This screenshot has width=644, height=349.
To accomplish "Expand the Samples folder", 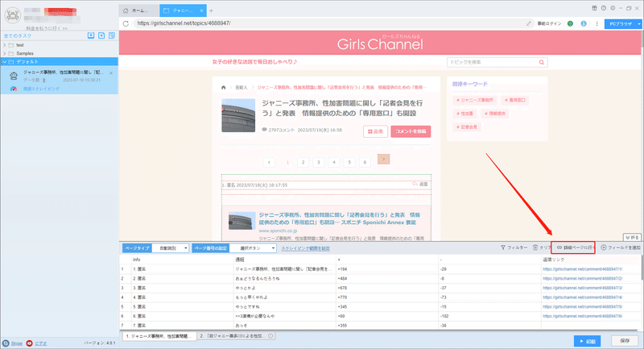I will (x=5, y=53).
